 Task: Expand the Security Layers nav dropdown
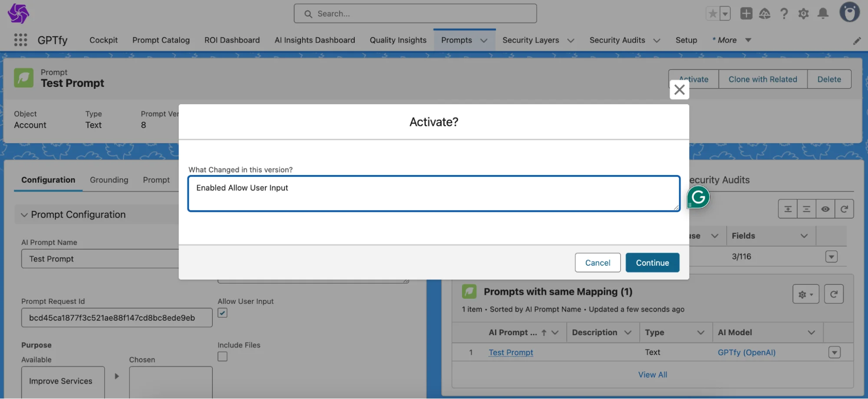[x=571, y=40]
